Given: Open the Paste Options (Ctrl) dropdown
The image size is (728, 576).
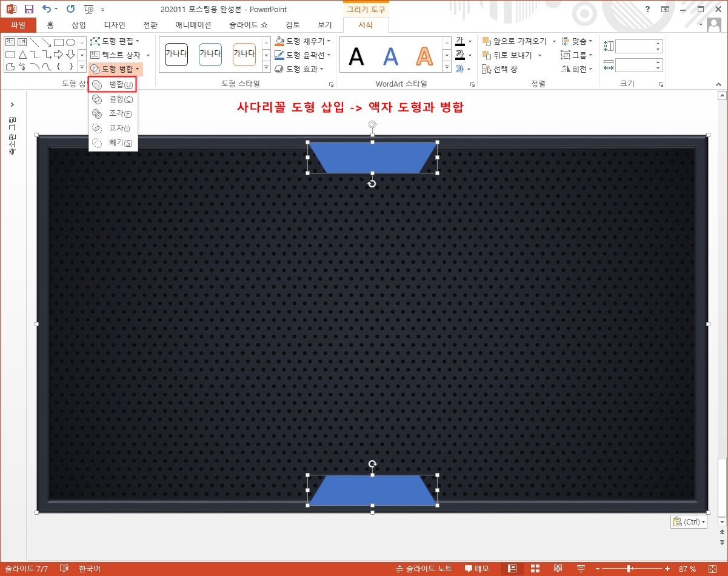Looking at the screenshot, I should point(689,522).
